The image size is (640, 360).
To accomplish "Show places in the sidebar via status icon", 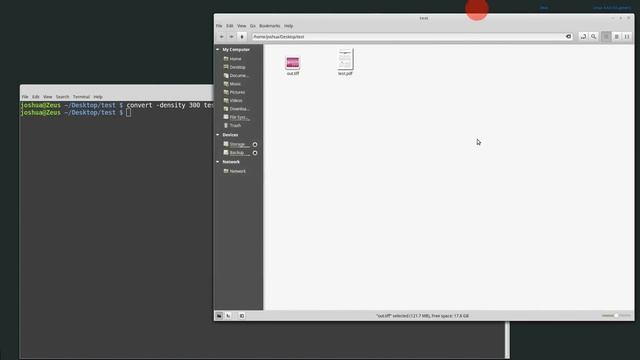I will pyautogui.click(x=219, y=316).
